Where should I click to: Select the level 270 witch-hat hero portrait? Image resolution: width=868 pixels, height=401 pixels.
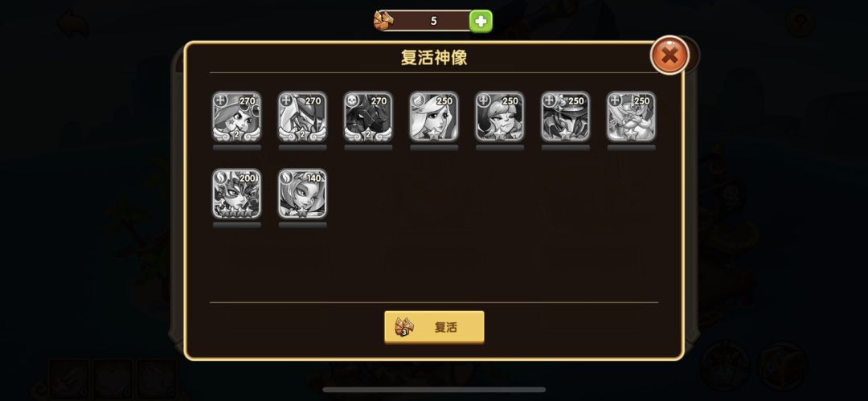click(236, 117)
